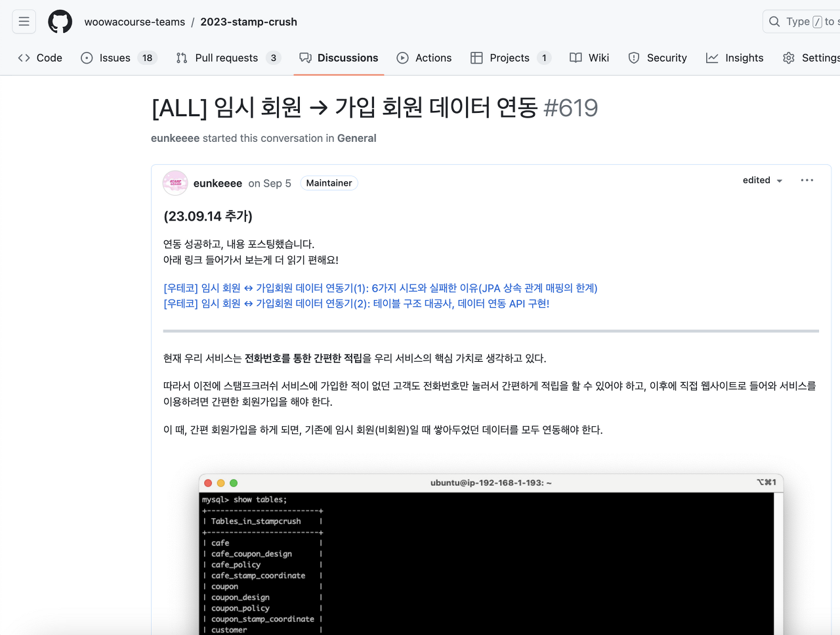Click the Security shield icon
The height and width of the screenshot is (635, 840).
634,58
